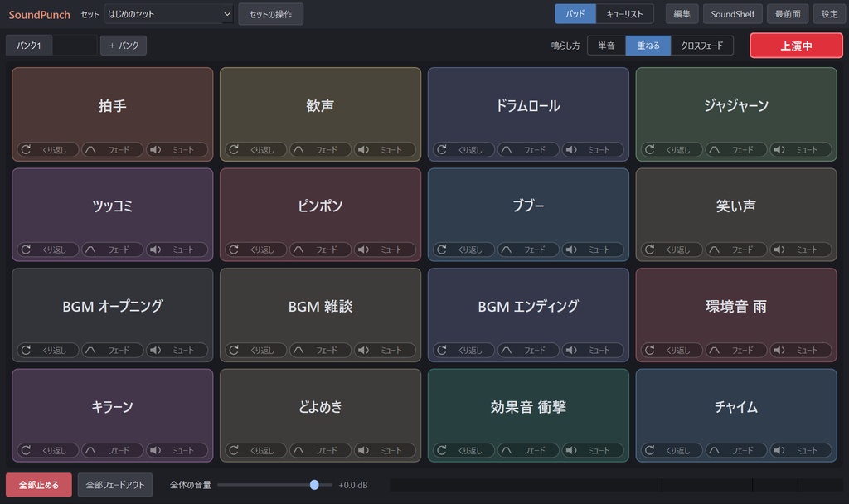The image size is (849, 504).
Task: Enable loop on 環境音 雨 pad
Action: [672, 351]
